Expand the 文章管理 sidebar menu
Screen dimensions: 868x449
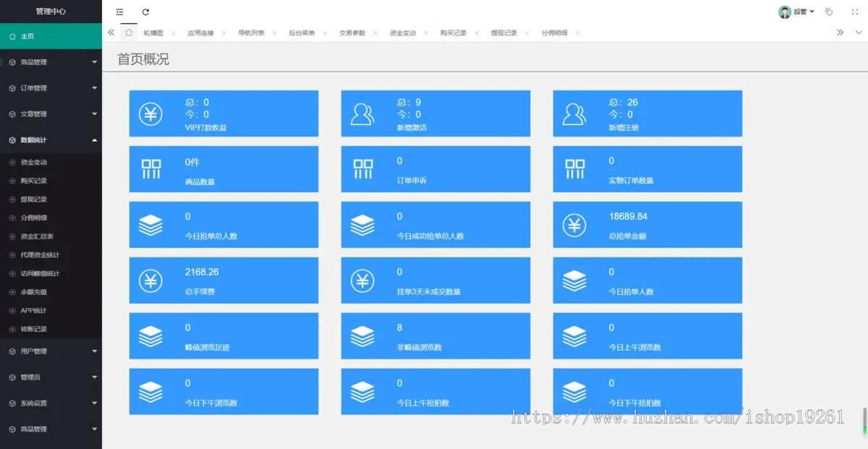(51, 114)
